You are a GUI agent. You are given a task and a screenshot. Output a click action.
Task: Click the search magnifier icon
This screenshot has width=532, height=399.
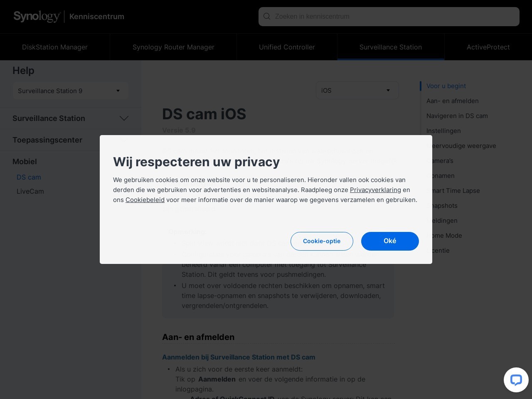(267, 17)
